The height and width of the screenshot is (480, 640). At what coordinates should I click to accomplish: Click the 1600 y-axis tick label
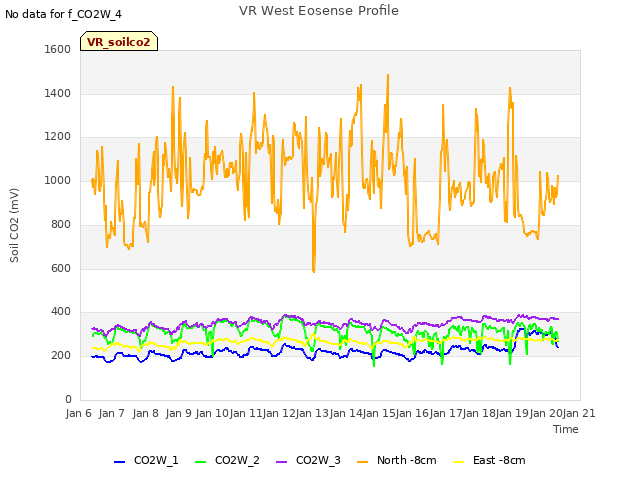[x=58, y=49]
